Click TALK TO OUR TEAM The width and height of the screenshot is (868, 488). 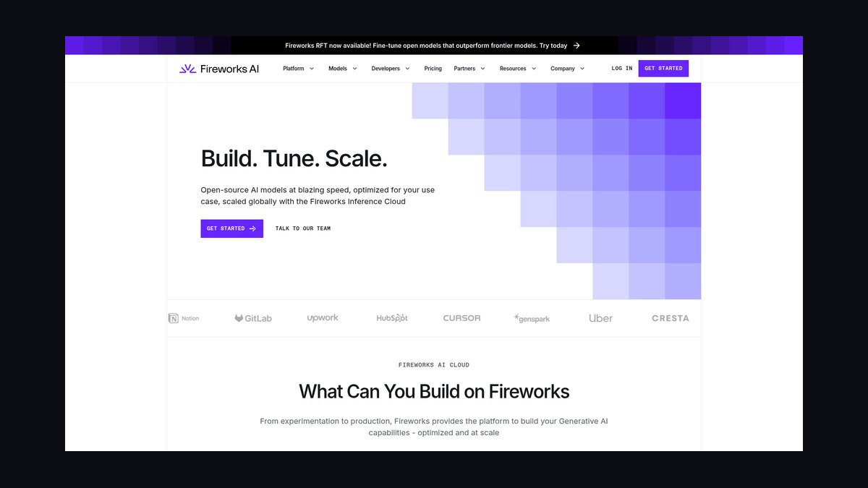pyautogui.click(x=303, y=228)
